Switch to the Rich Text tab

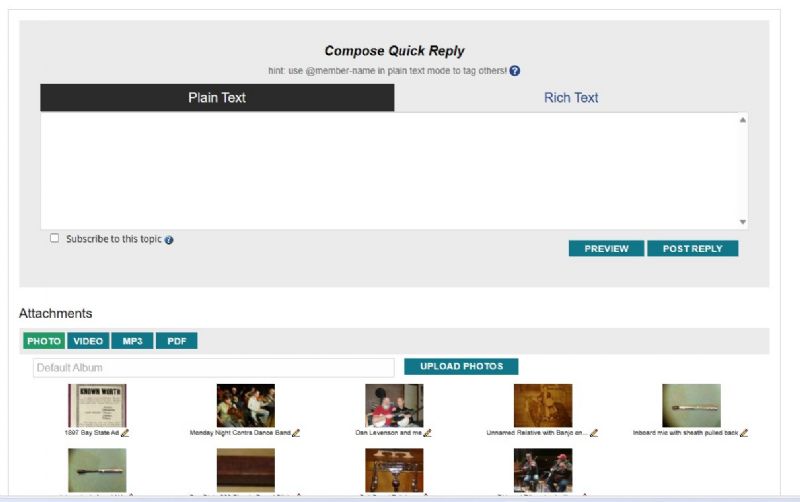pyautogui.click(x=571, y=98)
